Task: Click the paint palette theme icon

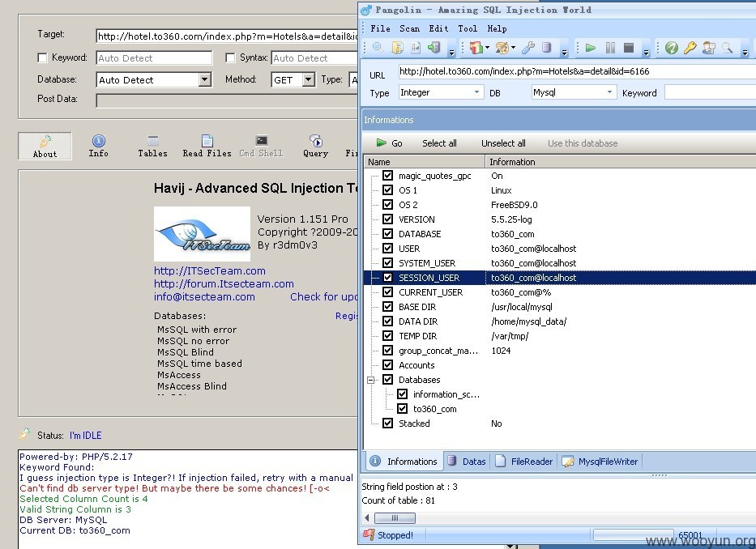Action: click(x=502, y=47)
